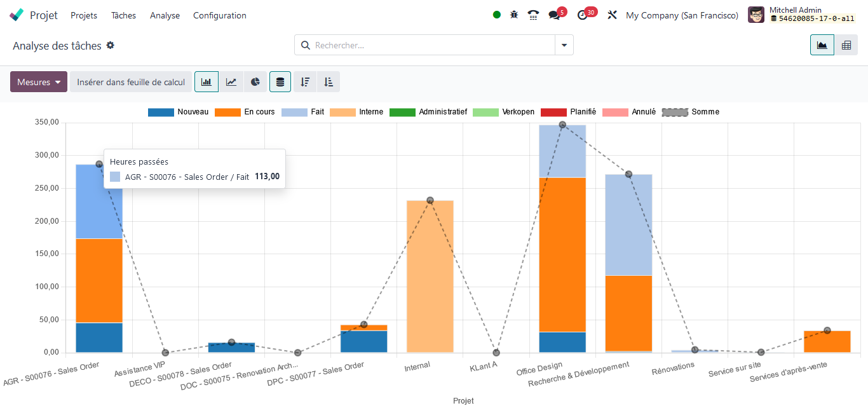Toggle stacked bar display
868x408 pixels.
pyautogui.click(x=280, y=81)
